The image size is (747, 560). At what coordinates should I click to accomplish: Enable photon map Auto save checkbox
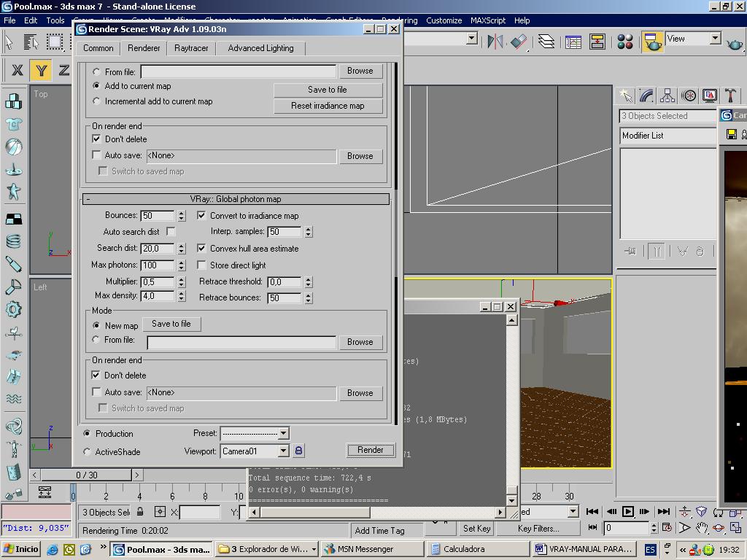point(96,392)
